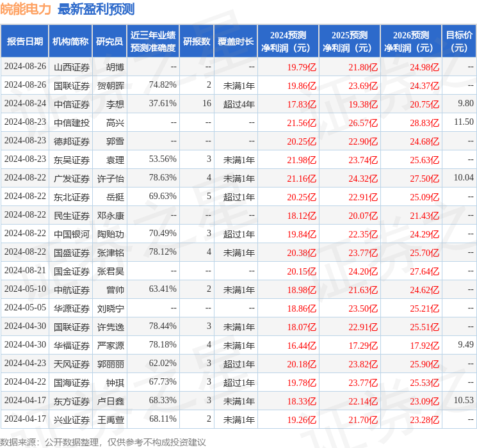Viewport: 477px width, 448px height.
Task: Click the 中国银河 institution cell
Action: click(72, 234)
